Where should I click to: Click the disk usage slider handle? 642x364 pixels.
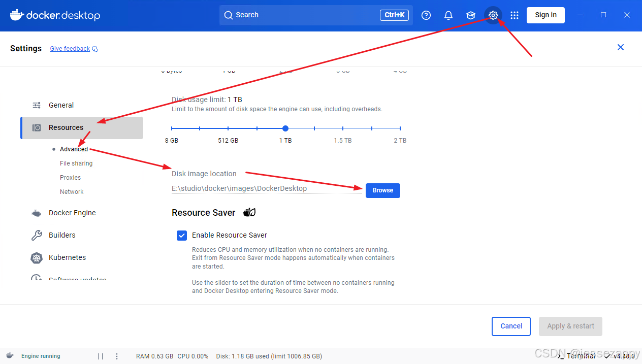pyautogui.click(x=285, y=128)
